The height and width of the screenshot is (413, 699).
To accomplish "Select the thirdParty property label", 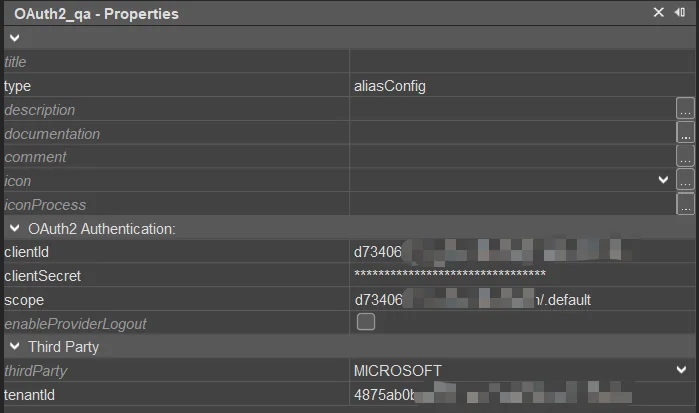I will tap(36, 371).
